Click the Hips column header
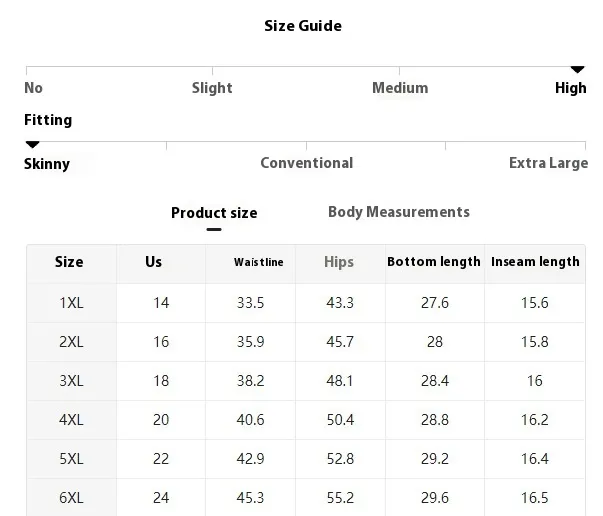 [339, 262]
